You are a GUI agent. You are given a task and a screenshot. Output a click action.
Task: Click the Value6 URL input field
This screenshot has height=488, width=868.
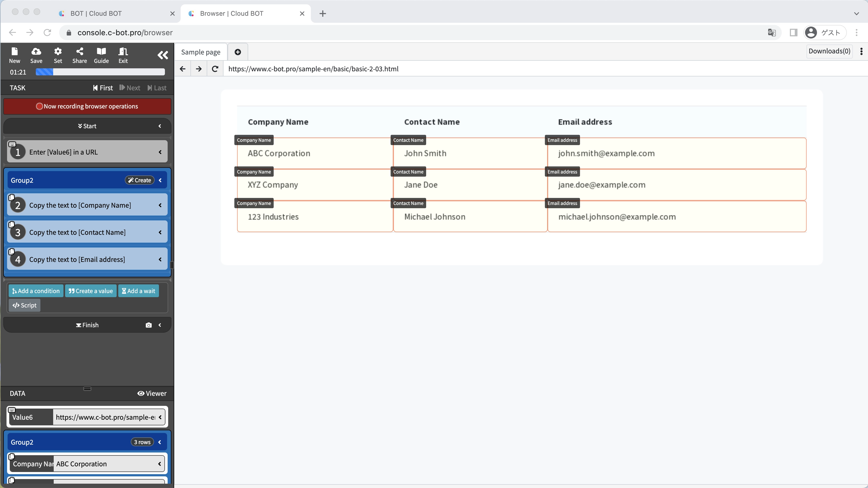105,417
